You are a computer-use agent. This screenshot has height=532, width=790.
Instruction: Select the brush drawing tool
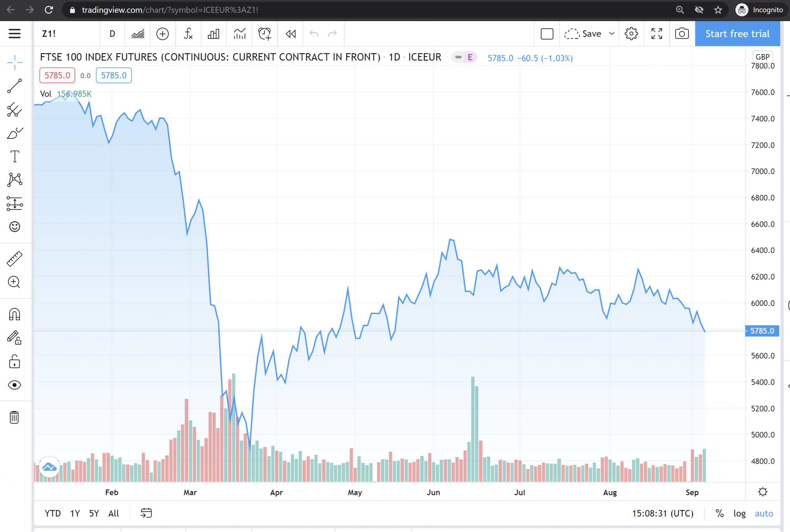15,133
